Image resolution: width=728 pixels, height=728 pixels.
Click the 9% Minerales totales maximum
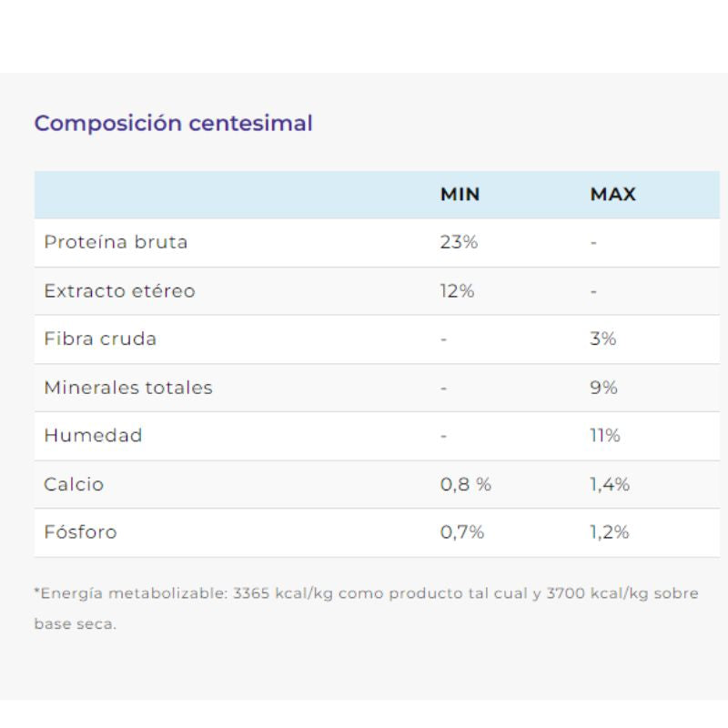pos(603,388)
